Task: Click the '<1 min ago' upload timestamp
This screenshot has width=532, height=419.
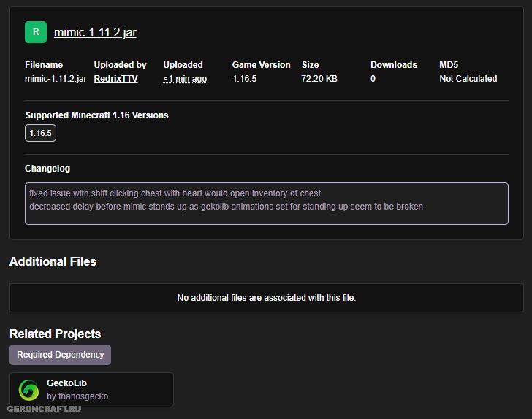Action: coord(185,79)
